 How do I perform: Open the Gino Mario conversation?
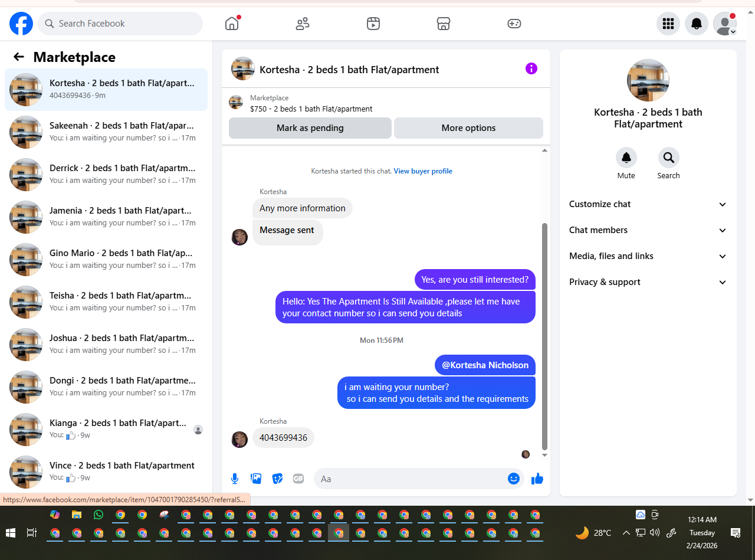click(x=106, y=260)
